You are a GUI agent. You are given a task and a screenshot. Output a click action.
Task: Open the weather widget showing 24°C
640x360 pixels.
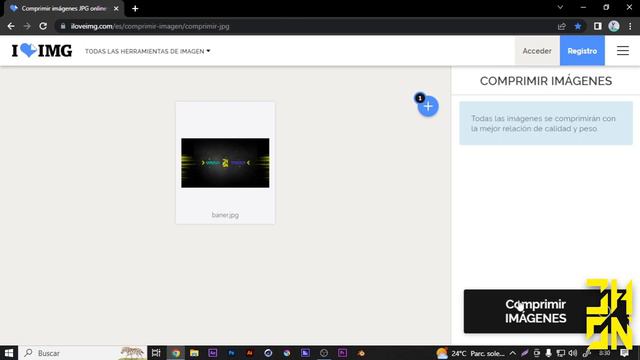click(470, 353)
